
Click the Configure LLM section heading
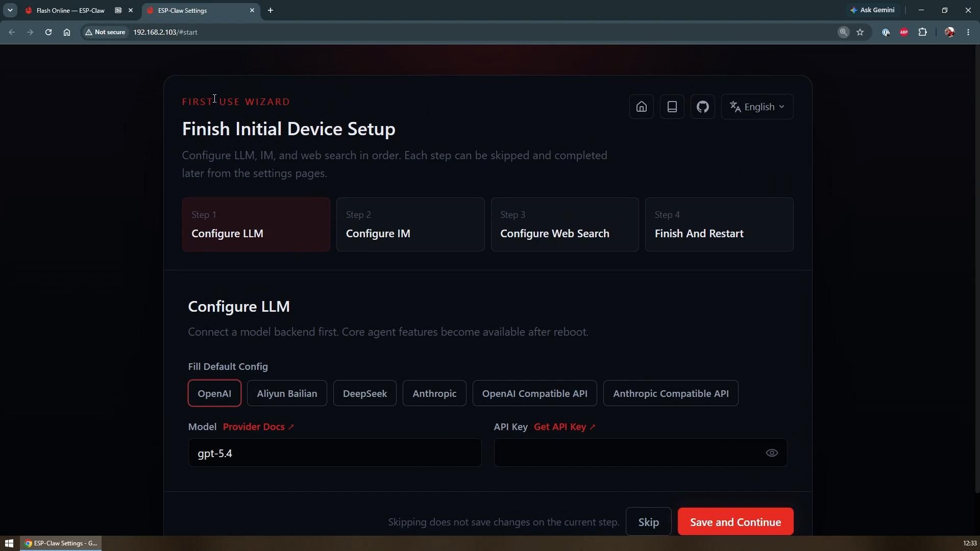click(x=239, y=306)
